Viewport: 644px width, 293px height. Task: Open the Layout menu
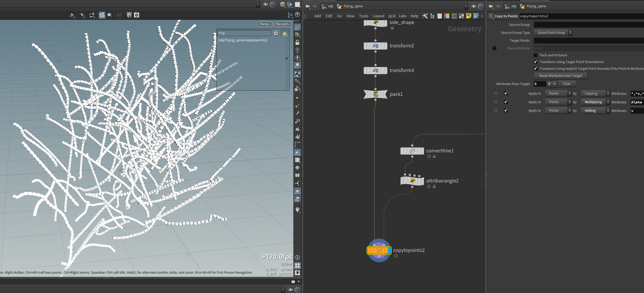(x=379, y=16)
